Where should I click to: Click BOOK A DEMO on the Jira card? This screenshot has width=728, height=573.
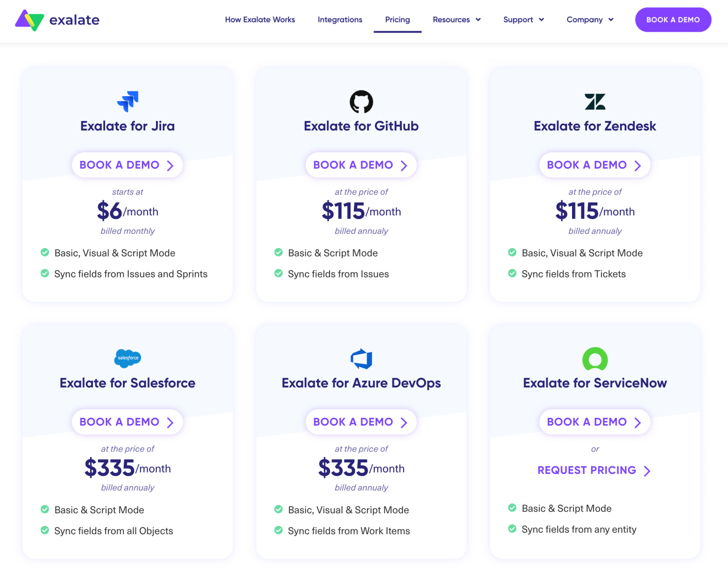tap(127, 165)
